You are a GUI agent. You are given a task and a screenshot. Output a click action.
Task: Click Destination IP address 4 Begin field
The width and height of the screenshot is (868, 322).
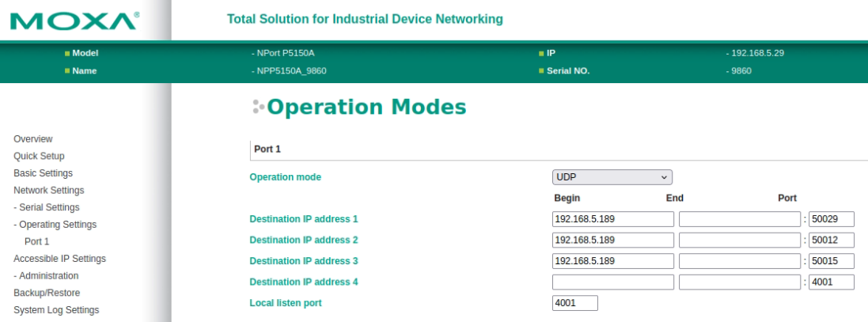(612, 282)
